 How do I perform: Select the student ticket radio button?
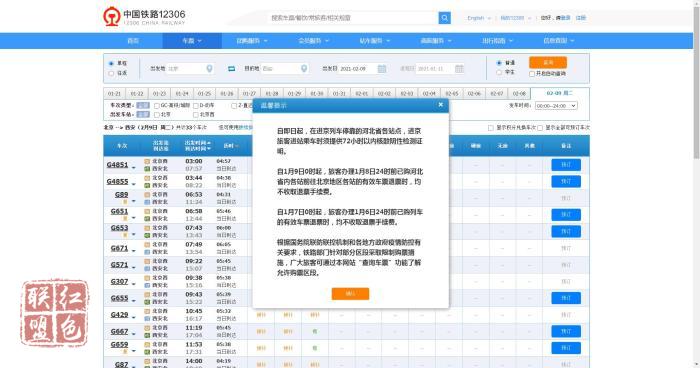[x=499, y=72]
